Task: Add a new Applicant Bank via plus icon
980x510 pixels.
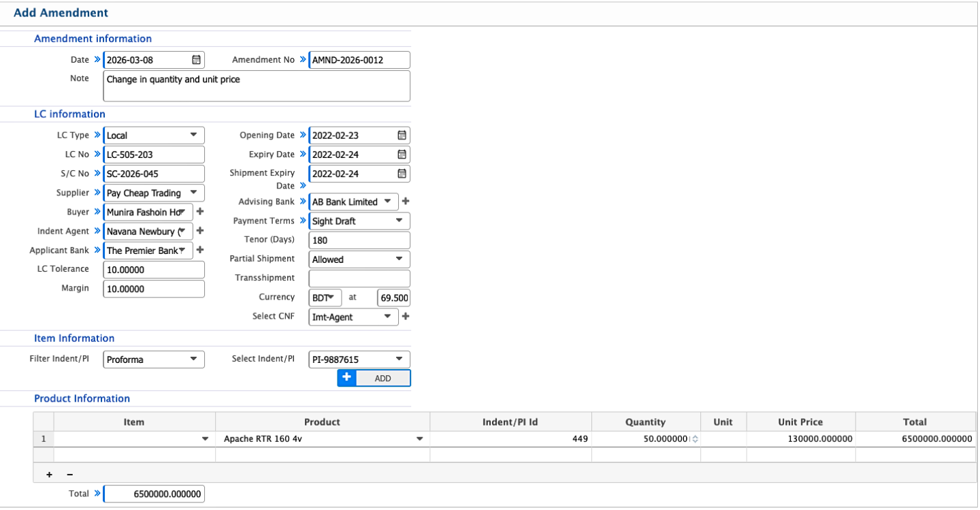Action: click(201, 250)
